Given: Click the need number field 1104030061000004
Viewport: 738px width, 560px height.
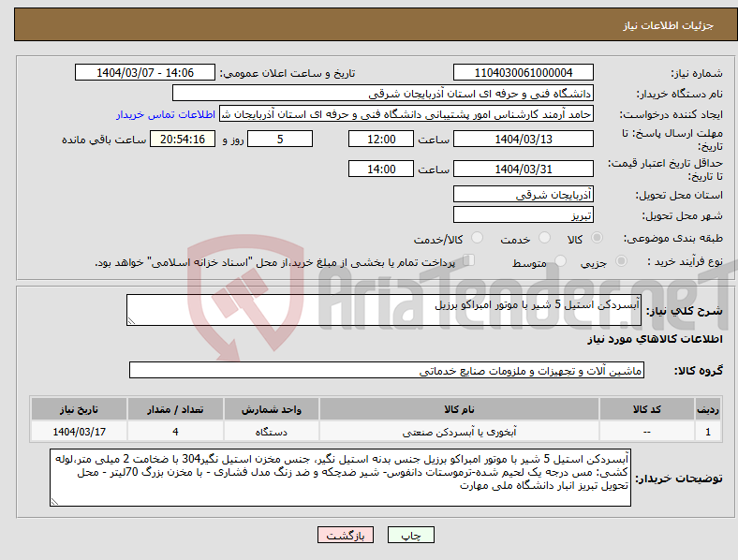Looking at the screenshot, I should 523,72.
